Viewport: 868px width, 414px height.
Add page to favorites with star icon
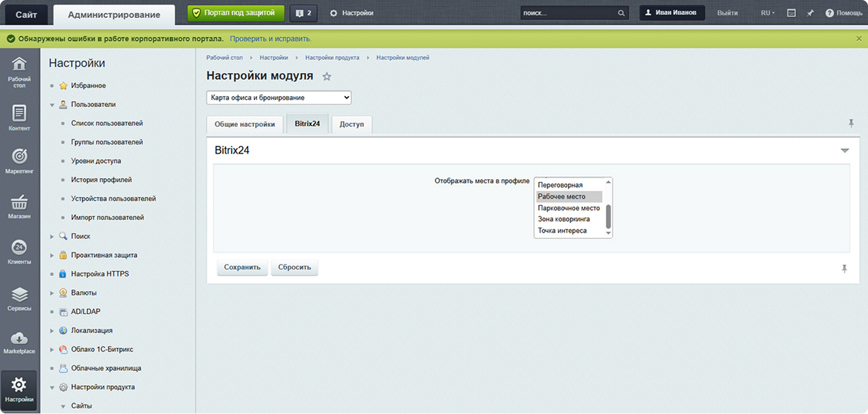click(x=327, y=76)
